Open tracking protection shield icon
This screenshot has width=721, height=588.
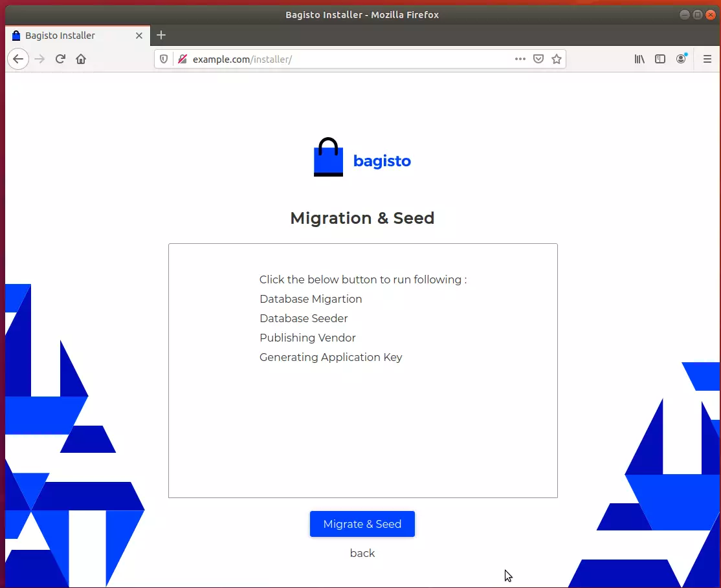click(163, 59)
